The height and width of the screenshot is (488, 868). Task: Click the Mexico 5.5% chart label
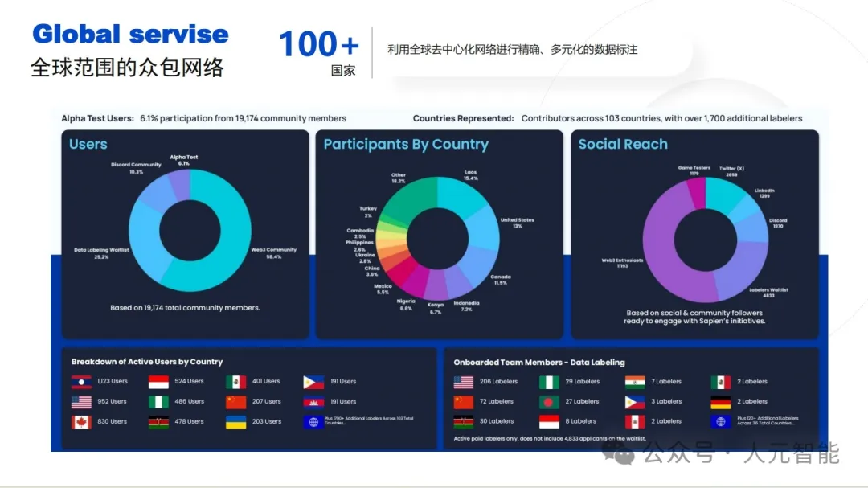(383, 289)
